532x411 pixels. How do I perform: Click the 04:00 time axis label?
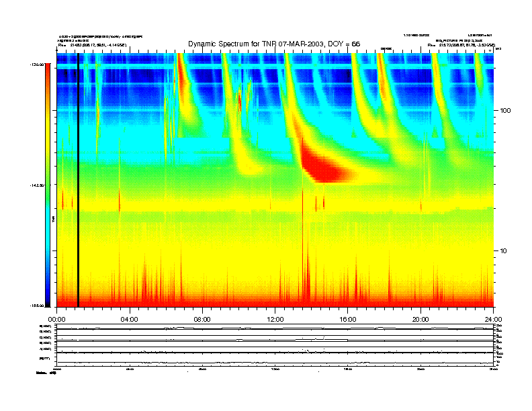pos(130,320)
